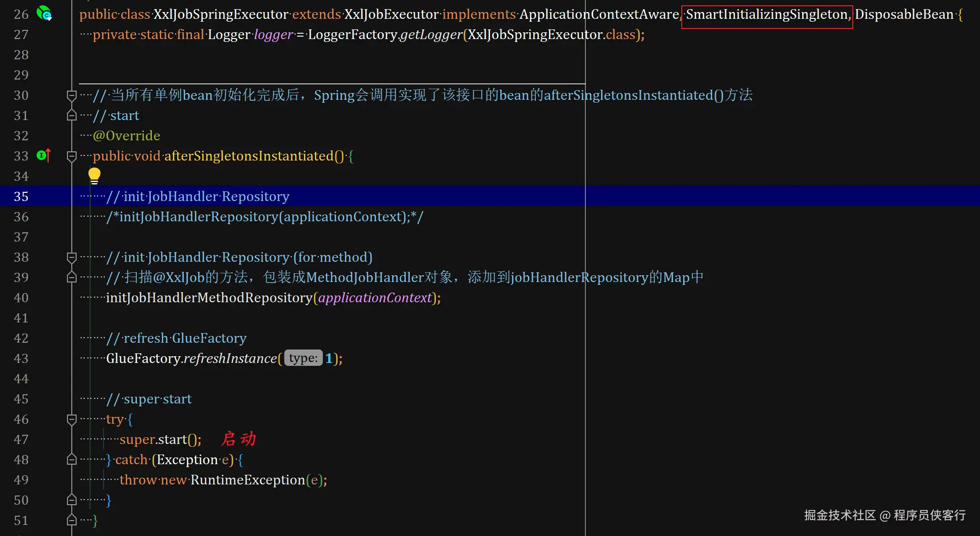
Task: Click afterSingletonsInstantiated in the method declaration on line 33
Action: 249,156
